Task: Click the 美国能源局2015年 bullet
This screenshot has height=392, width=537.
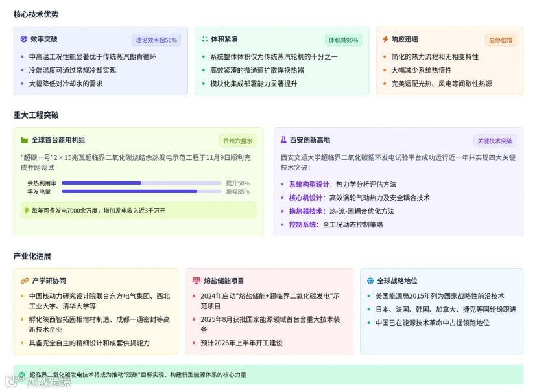Action: click(x=440, y=296)
